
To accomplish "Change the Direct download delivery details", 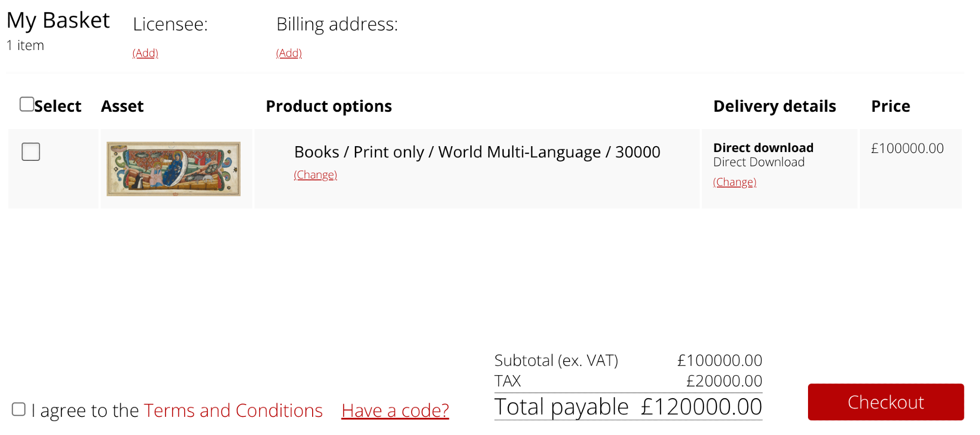I will click(x=735, y=182).
